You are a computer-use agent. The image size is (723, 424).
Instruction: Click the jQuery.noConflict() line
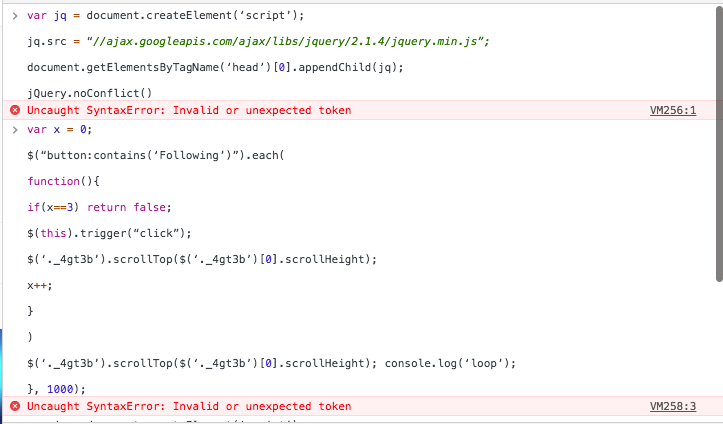89,93
